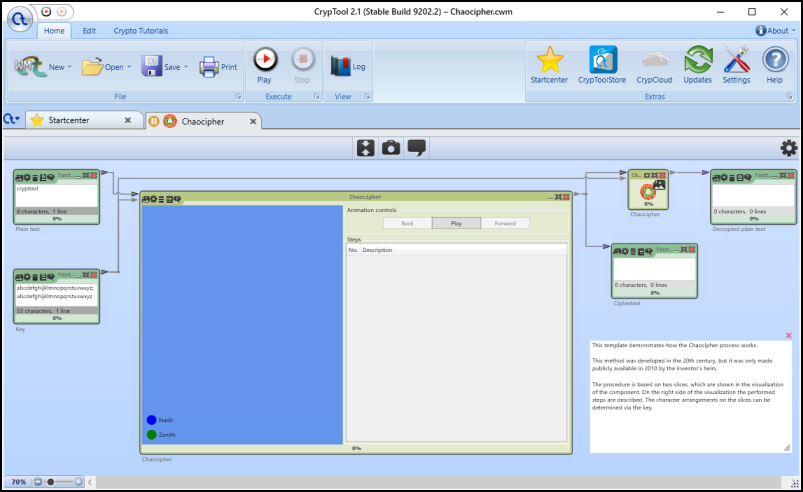The height and width of the screenshot is (492, 803).
Task: Click the Plain text field containing cryptool
Action: [56, 196]
